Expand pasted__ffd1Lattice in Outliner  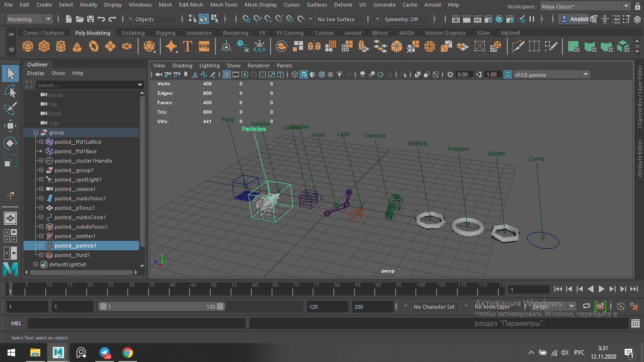coord(41,142)
